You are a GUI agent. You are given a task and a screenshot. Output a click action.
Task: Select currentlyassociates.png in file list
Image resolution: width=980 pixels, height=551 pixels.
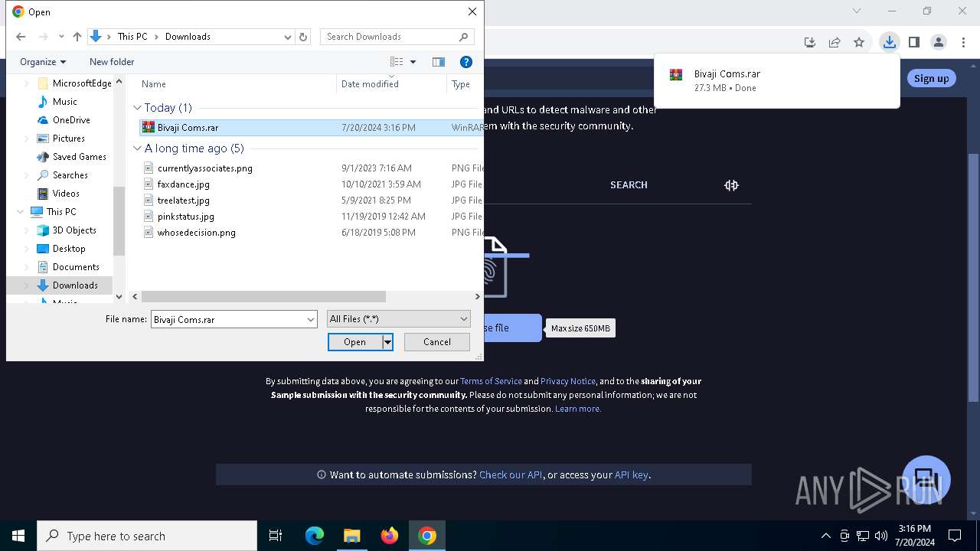click(x=204, y=168)
